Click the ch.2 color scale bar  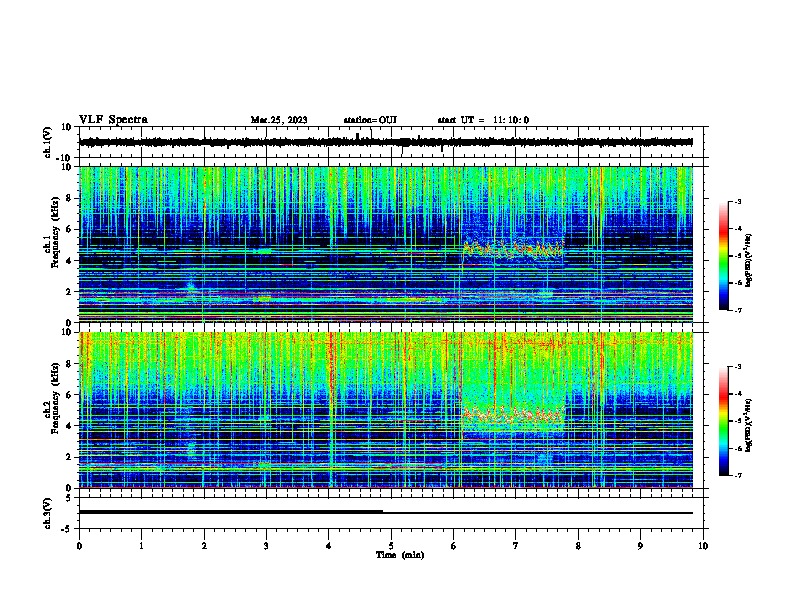[x=723, y=421]
